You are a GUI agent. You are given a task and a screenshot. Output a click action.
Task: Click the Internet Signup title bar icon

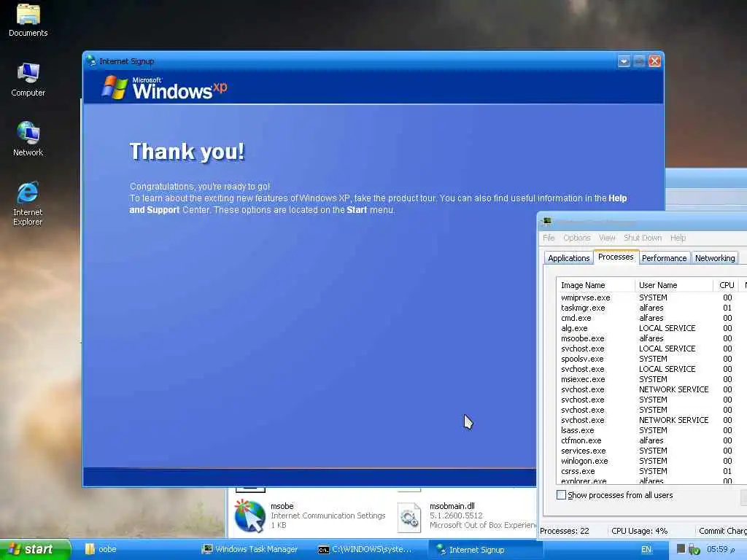(x=91, y=61)
